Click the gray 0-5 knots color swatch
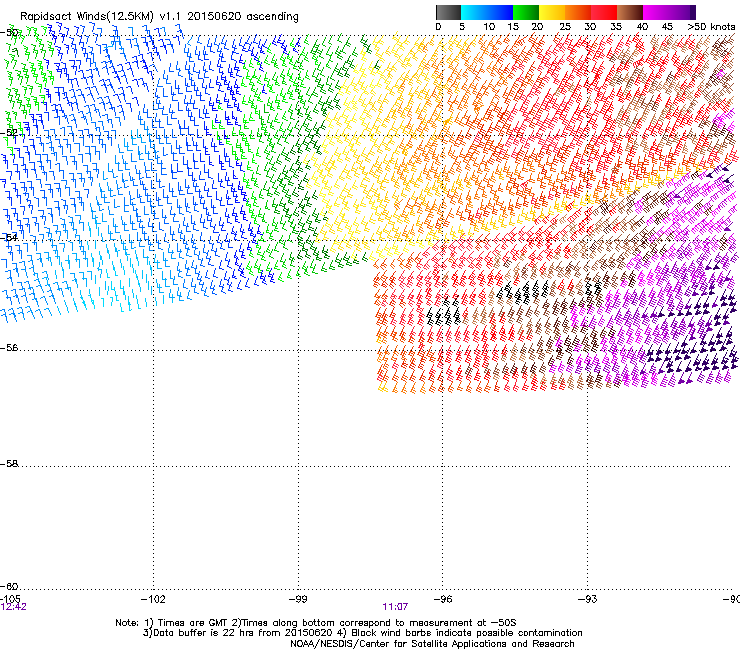The width and height of the screenshot is (740, 650). 448,12
